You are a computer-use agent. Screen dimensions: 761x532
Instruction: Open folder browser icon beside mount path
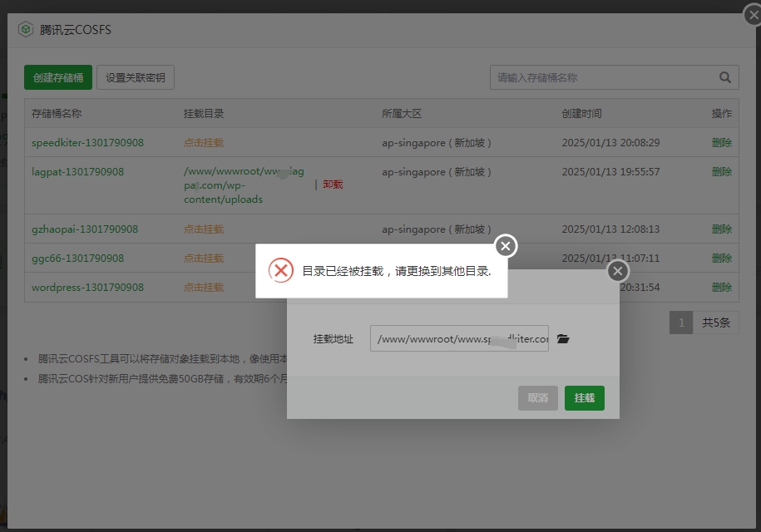(x=563, y=338)
